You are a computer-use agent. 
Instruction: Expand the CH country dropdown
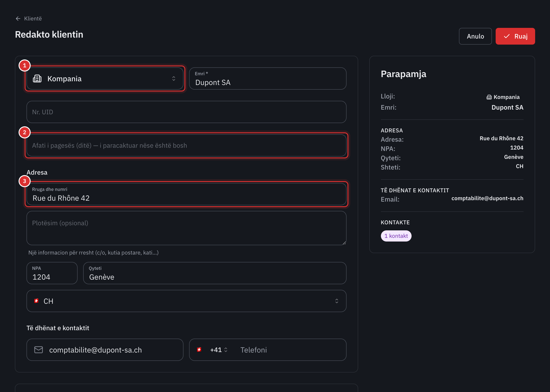coord(187,301)
